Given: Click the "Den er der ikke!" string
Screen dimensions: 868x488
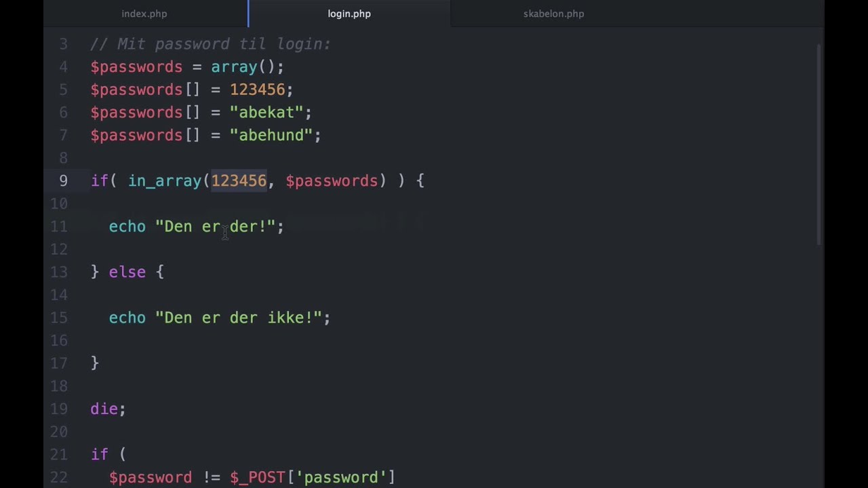Looking at the screenshot, I should pos(239,317).
